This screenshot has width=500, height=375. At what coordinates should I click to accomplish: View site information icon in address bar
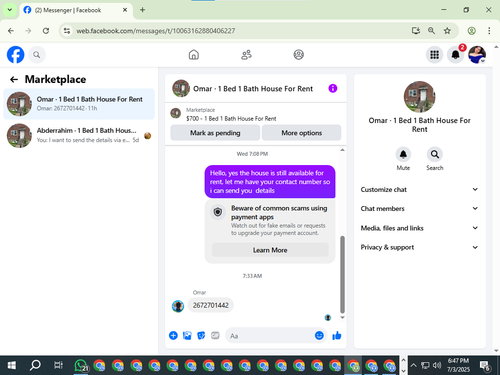click(x=67, y=31)
